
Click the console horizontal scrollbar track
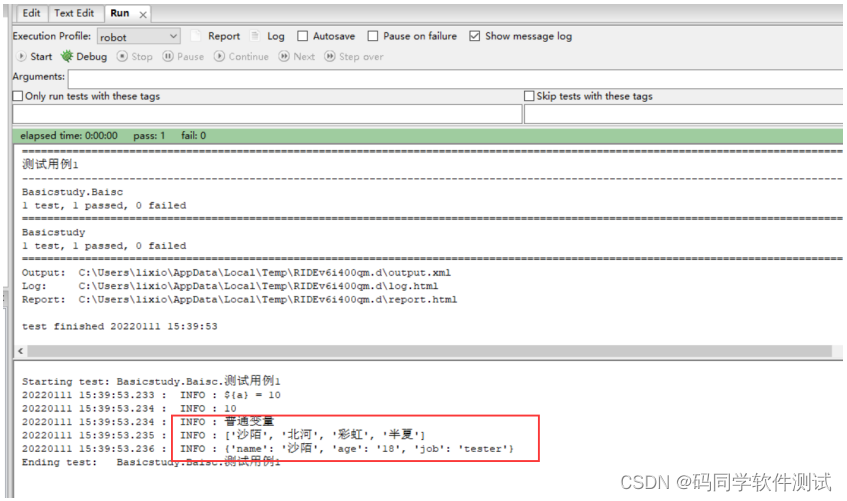[x=429, y=351]
